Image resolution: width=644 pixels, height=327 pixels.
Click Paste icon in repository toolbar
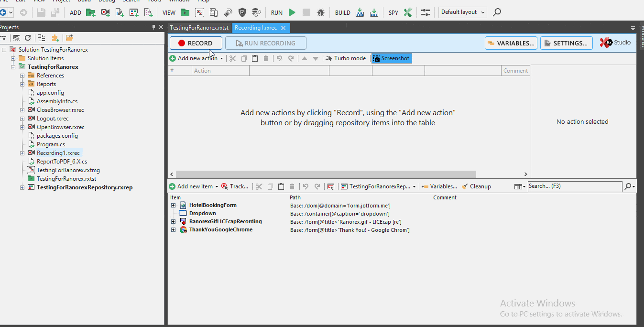pyautogui.click(x=281, y=186)
